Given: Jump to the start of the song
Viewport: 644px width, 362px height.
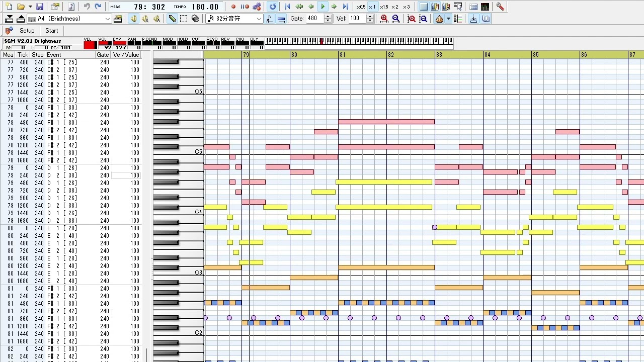Looking at the screenshot, I should (287, 7).
